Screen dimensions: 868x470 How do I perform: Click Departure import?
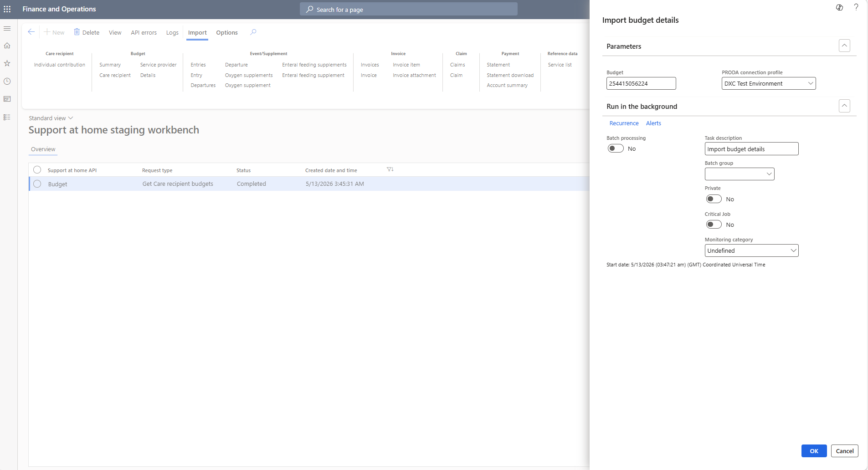point(236,65)
